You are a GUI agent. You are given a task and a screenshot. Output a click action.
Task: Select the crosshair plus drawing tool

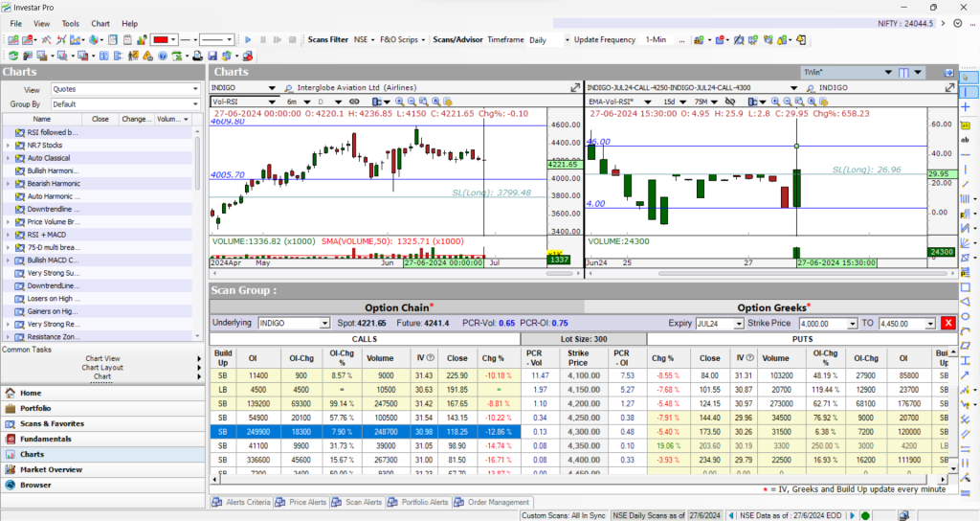(x=966, y=107)
